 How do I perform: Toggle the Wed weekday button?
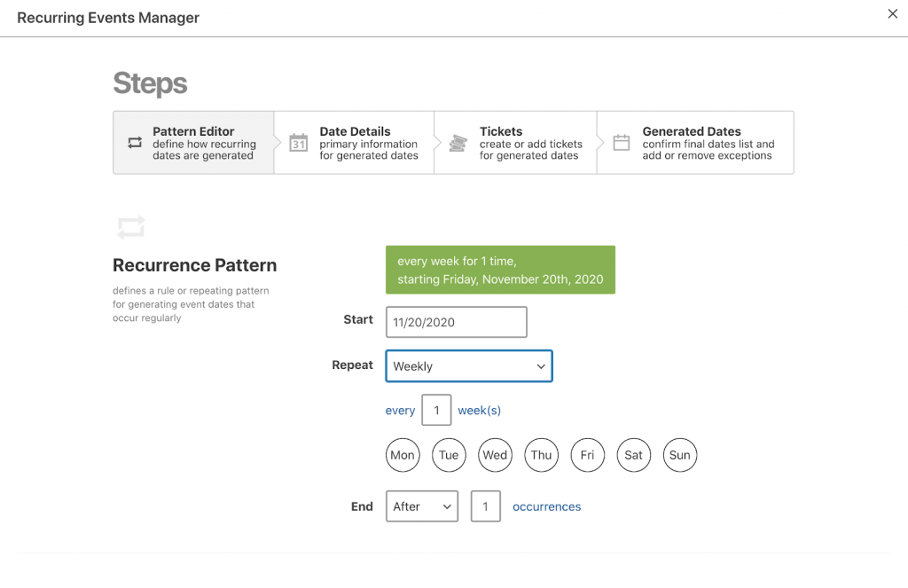[495, 455]
